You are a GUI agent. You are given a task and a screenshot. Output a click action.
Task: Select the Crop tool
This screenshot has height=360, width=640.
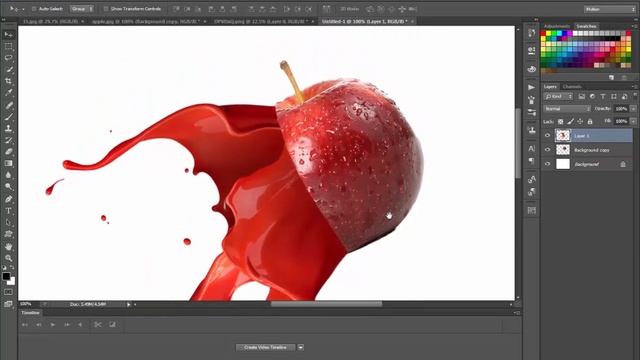point(8,81)
